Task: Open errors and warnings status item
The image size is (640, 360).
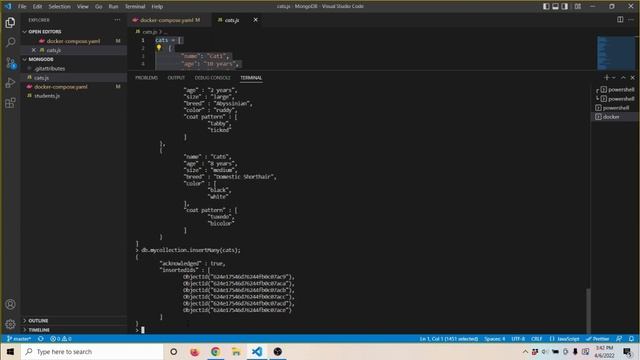Action: (x=61, y=339)
